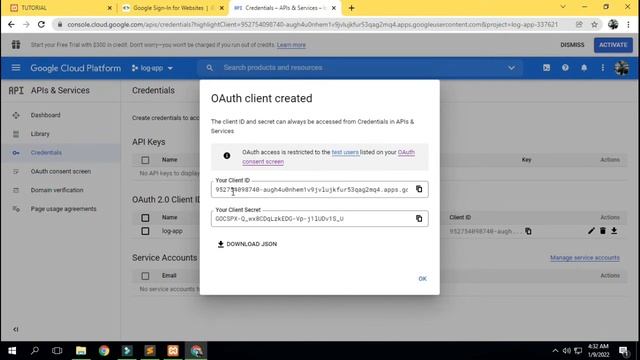Image resolution: width=640 pixels, height=360 pixels.
Task: Go back in browser
Action: [x=11, y=24]
